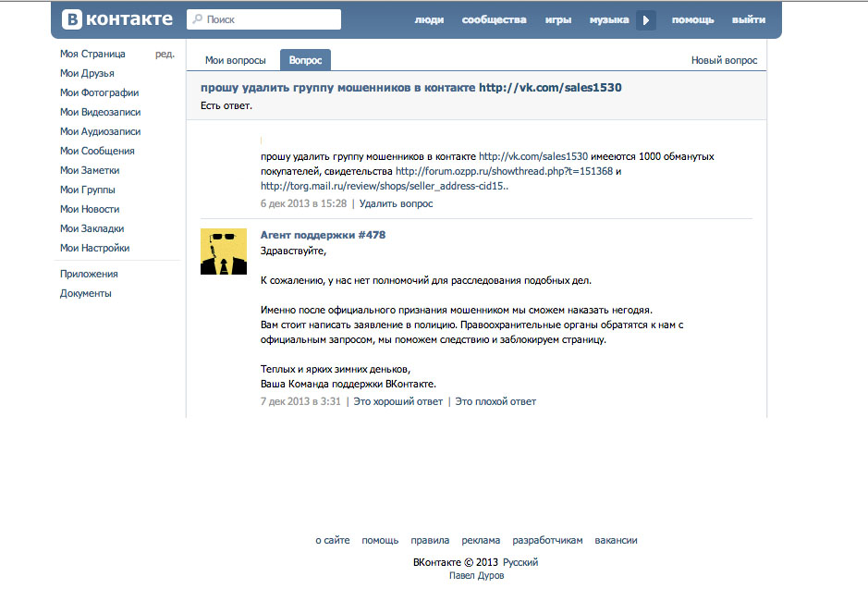Select the Вопрос tab
Image resolution: width=868 pixels, height=613 pixels.
305,60
